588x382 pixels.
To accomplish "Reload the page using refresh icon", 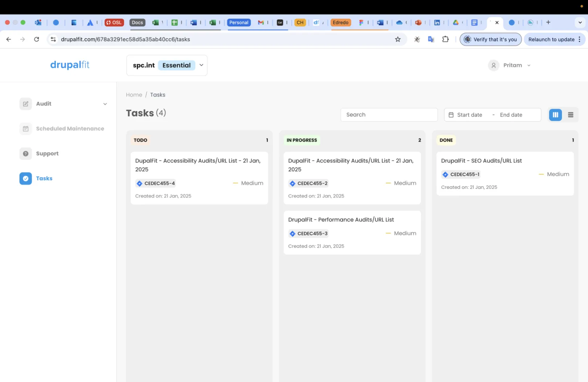I will point(37,39).
